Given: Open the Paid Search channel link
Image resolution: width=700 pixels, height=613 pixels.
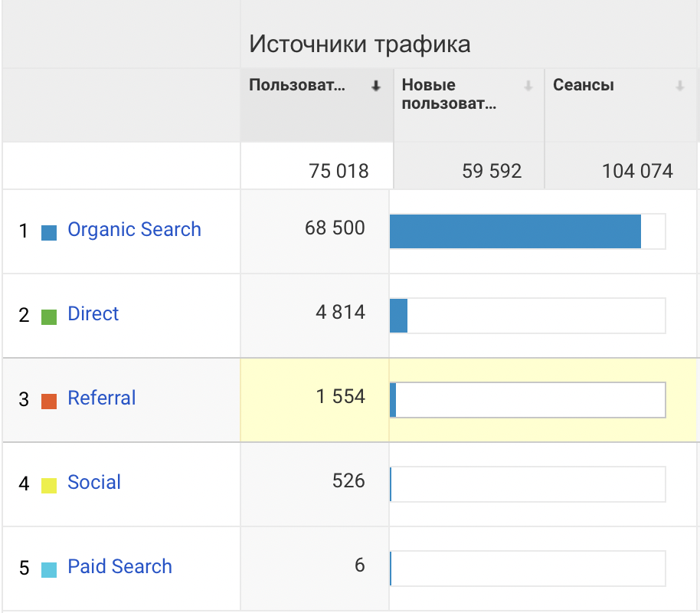Looking at the screenshot, I should click(119, 566).
